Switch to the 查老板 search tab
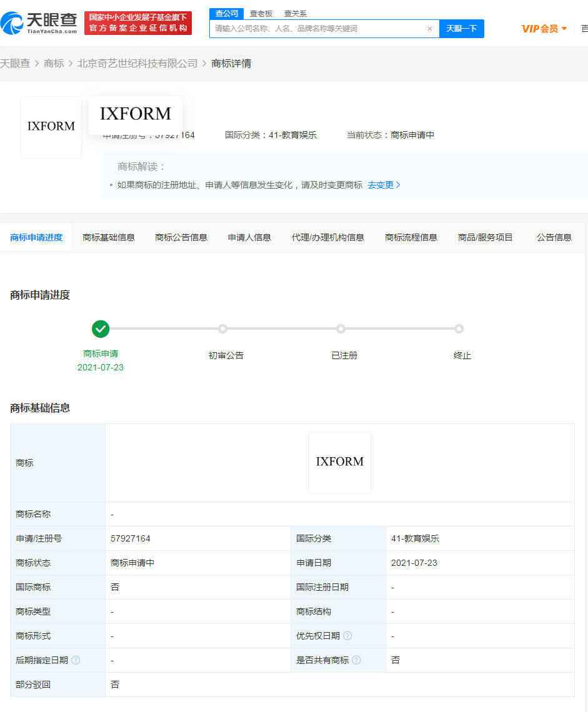Image resolution: width=588 pixels, height=712 pixels. point(261,13)
